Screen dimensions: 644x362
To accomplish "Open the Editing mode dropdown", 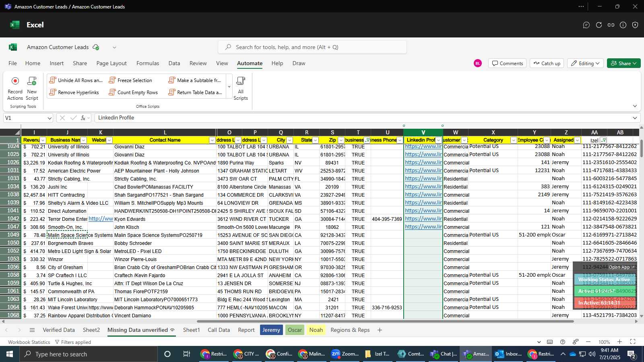I will point(585,64).
